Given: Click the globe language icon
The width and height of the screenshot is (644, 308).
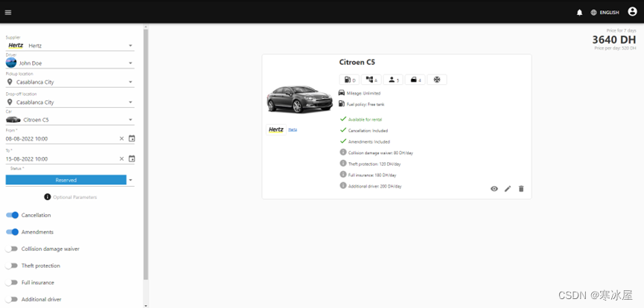Looking at the screenshot, I should click(593, 13).
